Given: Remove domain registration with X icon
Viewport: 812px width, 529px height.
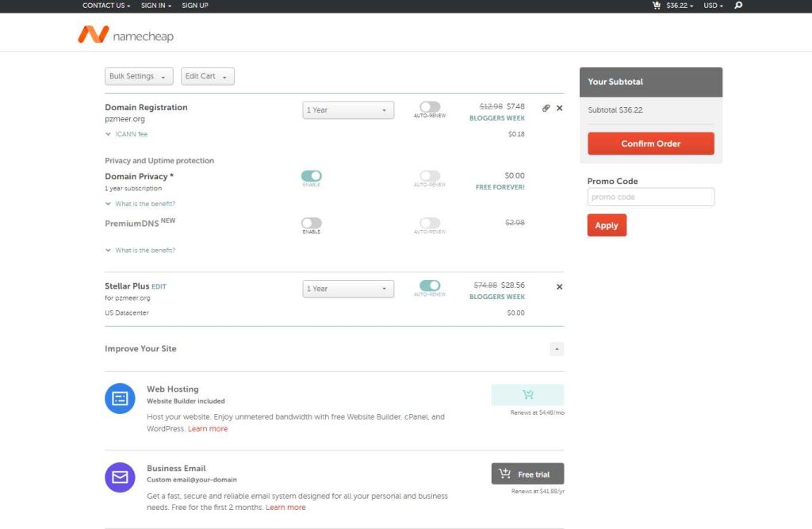Looking at the screenshot, I should (560, 108).
